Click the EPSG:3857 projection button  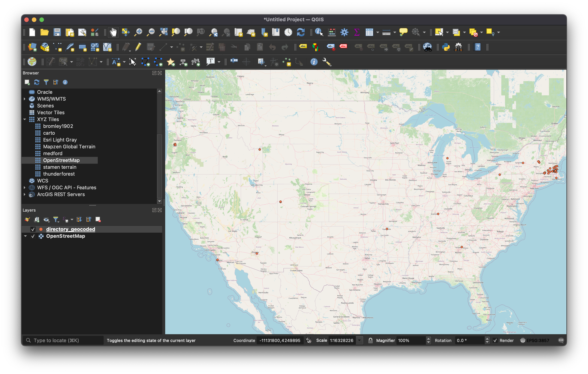point(535,340)
